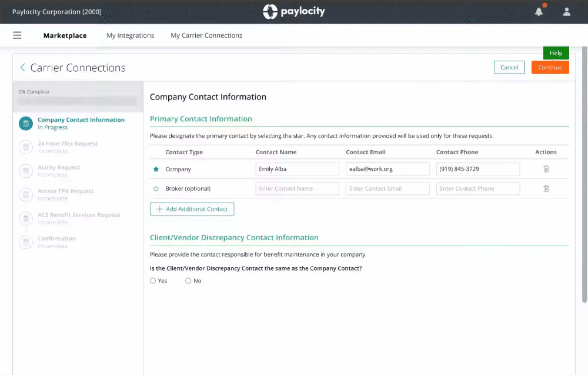Viewport: 588px width, 375px height.
Task: Open the hamburger navigation menu
Action: pos(17,35)
